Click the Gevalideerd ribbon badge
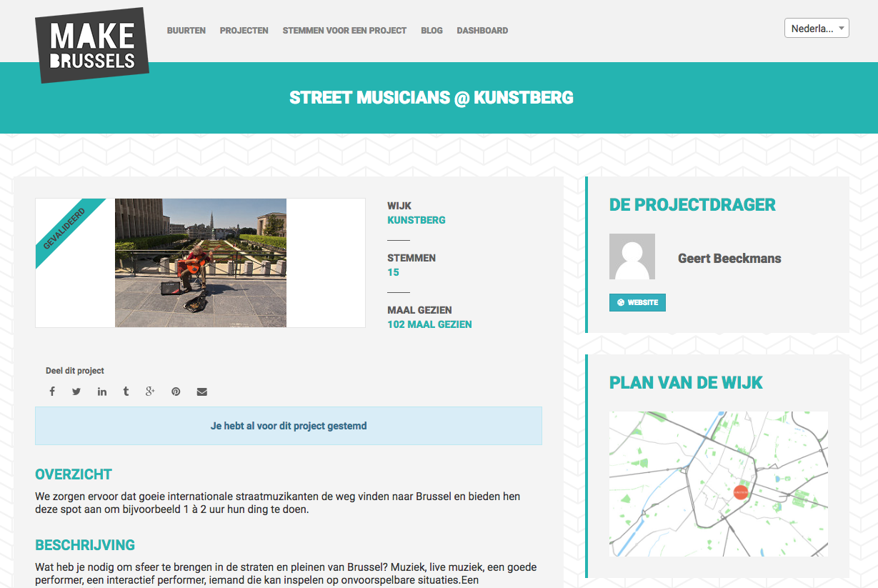This screenshot has width=878, height=588. coord(66,229)
